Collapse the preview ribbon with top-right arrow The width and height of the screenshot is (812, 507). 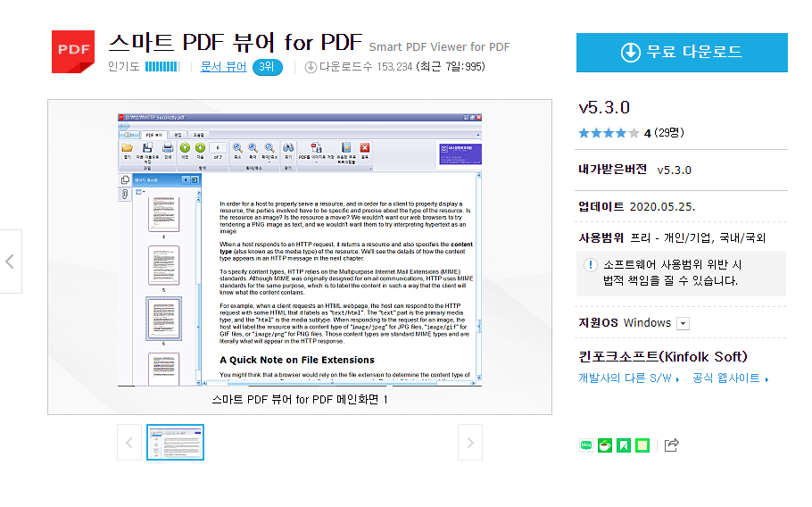478,135
